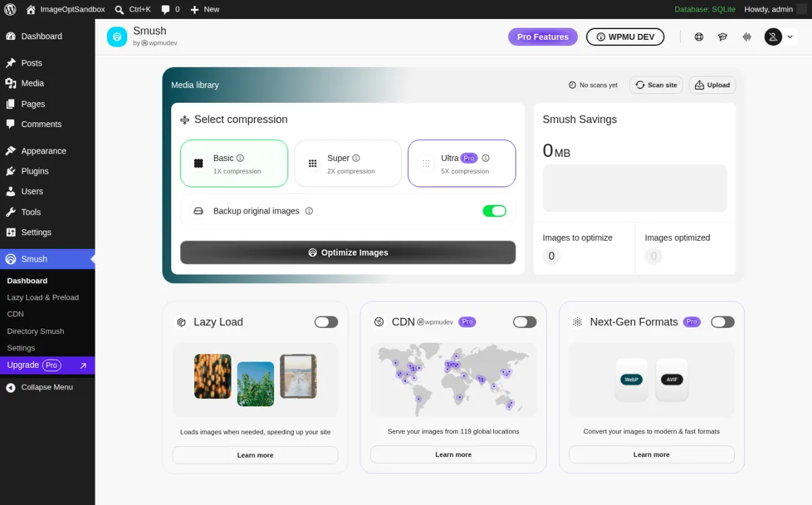
Task: Open the help lifebuoy icon
Action: coord(699,37)
